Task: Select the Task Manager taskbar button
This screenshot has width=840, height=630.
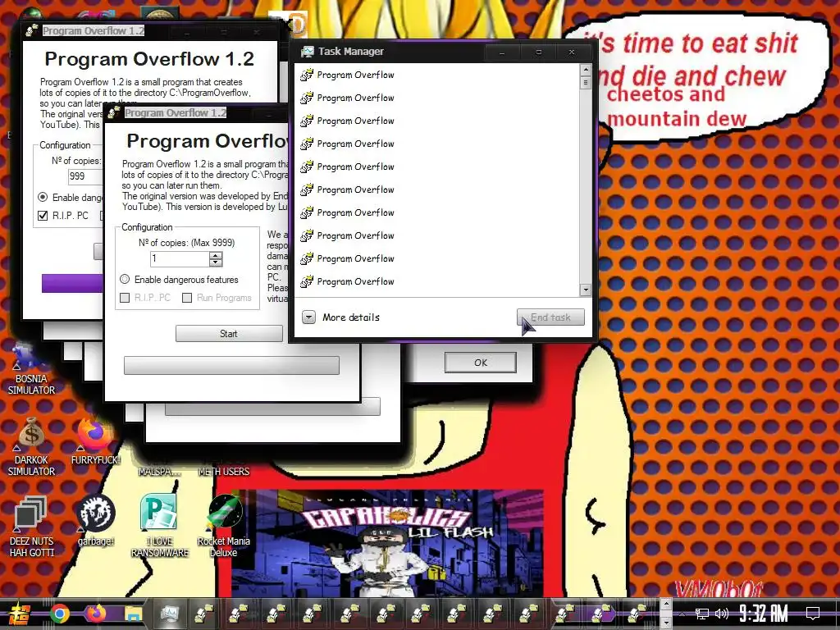Action: coord(170,614)
